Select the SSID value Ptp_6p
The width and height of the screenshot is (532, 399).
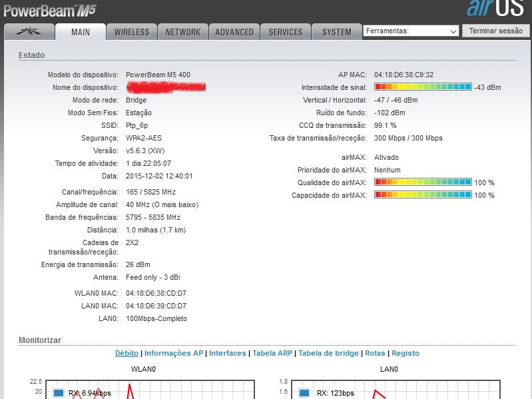point(136,125)
